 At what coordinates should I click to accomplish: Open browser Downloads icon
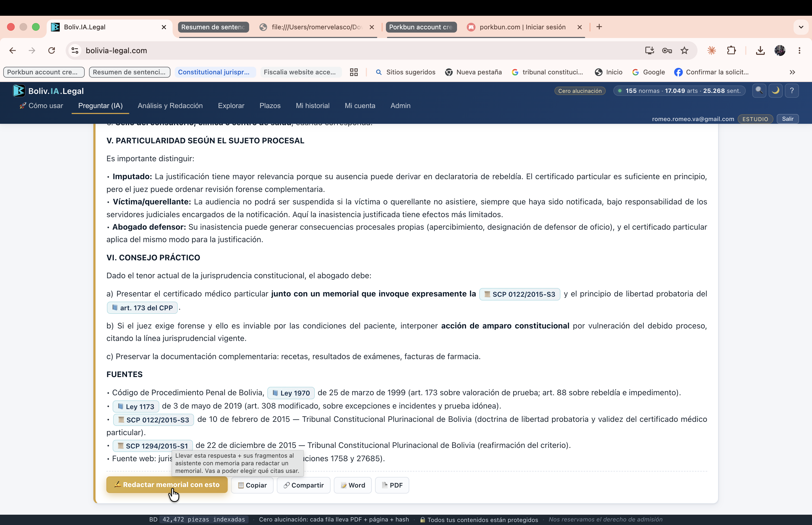tap(760, 50)
